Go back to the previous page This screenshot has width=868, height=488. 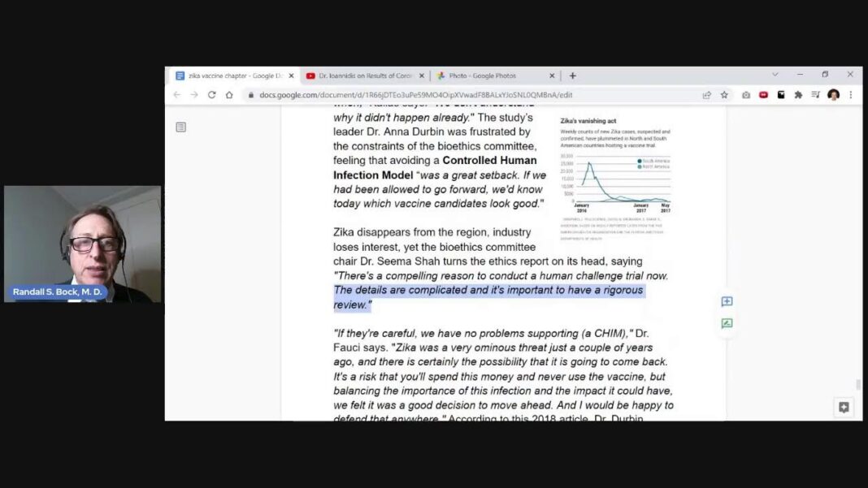click(x=177, y=95)
